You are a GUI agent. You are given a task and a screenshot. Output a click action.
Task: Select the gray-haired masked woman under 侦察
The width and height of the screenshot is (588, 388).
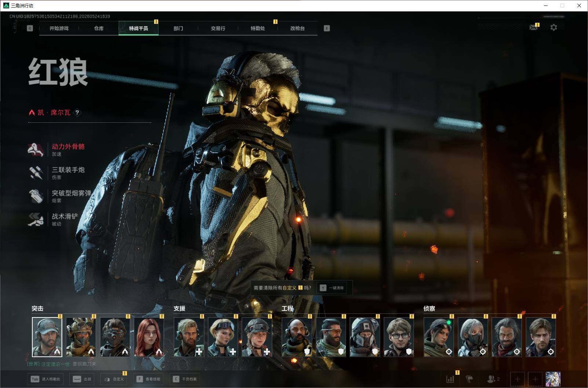[473, 337]
